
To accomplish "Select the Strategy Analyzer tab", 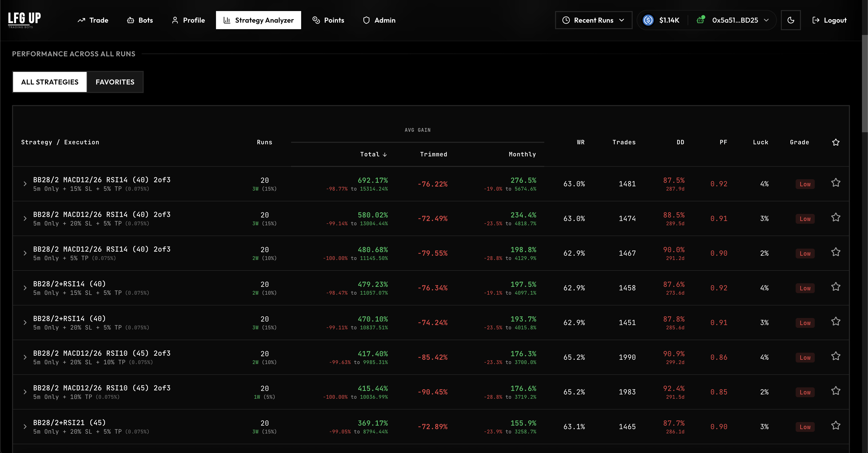I will coord(258,20).
